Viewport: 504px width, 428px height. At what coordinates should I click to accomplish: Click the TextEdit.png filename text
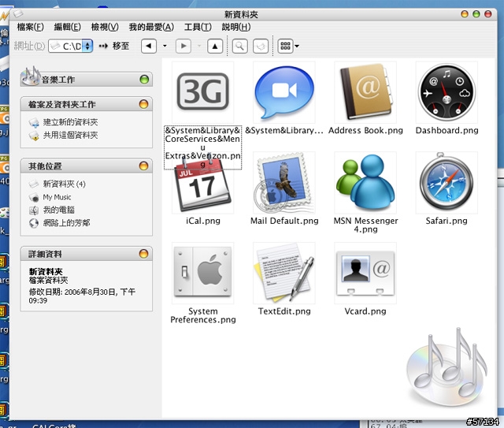click(284, 311)
